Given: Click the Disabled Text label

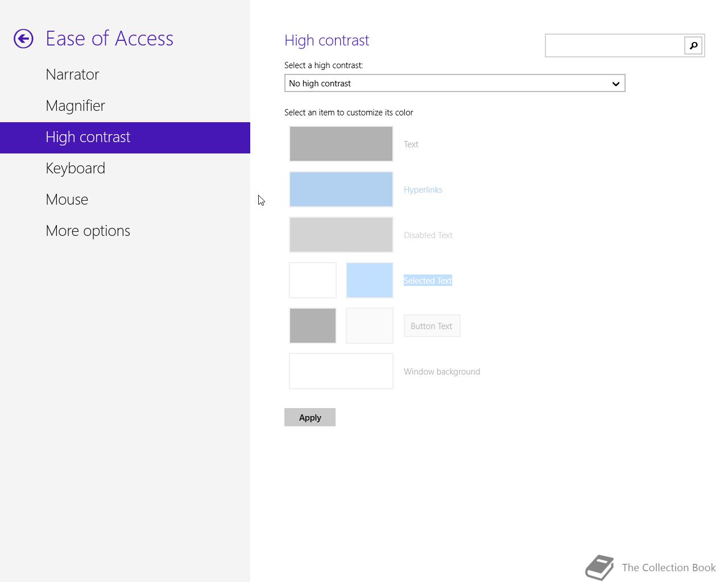Looking at the screenshot, I should (428, 235).
